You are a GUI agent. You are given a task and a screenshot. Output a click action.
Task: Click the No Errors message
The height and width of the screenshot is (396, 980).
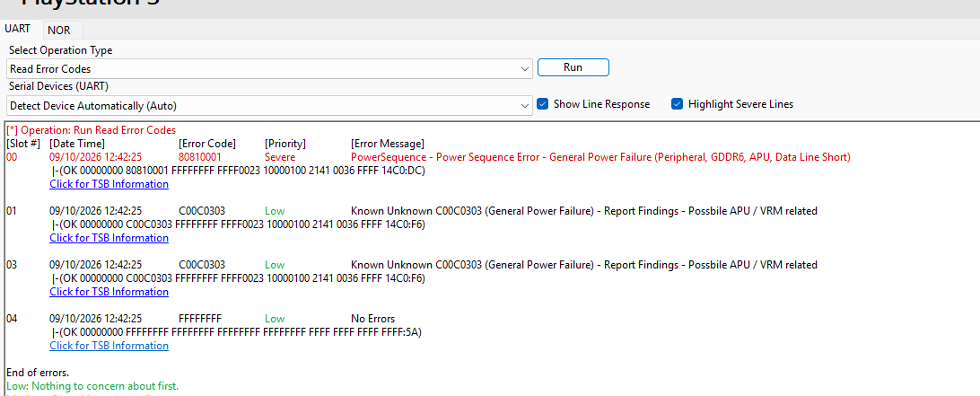pos(373,319)
